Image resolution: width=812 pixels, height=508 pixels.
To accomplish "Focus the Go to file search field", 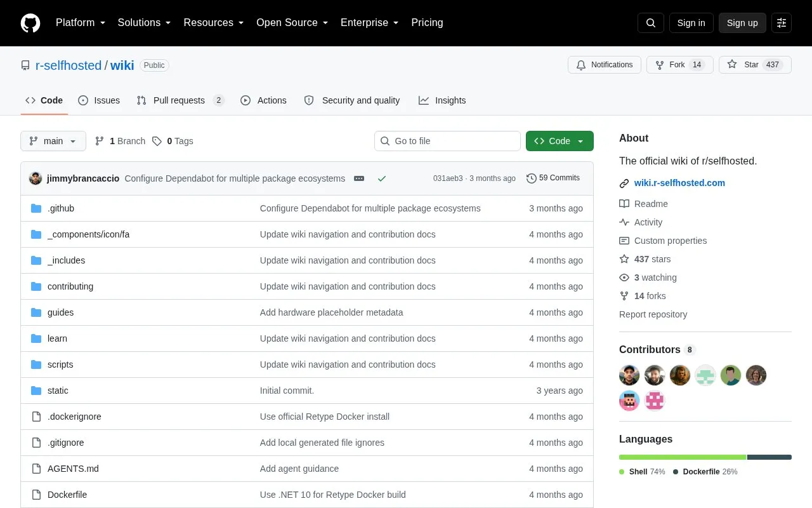I will pyautogui.click(x=447, y=141).
